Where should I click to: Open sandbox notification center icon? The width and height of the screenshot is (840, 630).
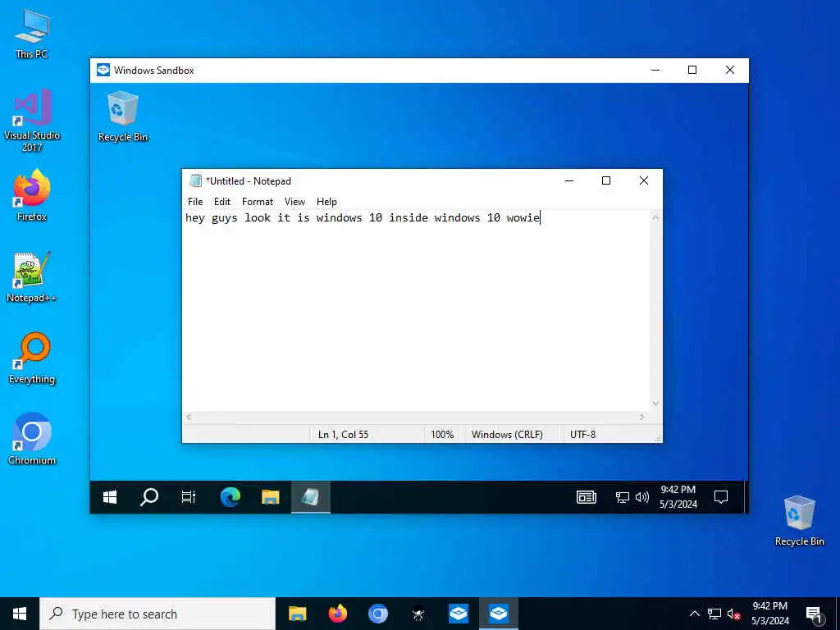721,497
